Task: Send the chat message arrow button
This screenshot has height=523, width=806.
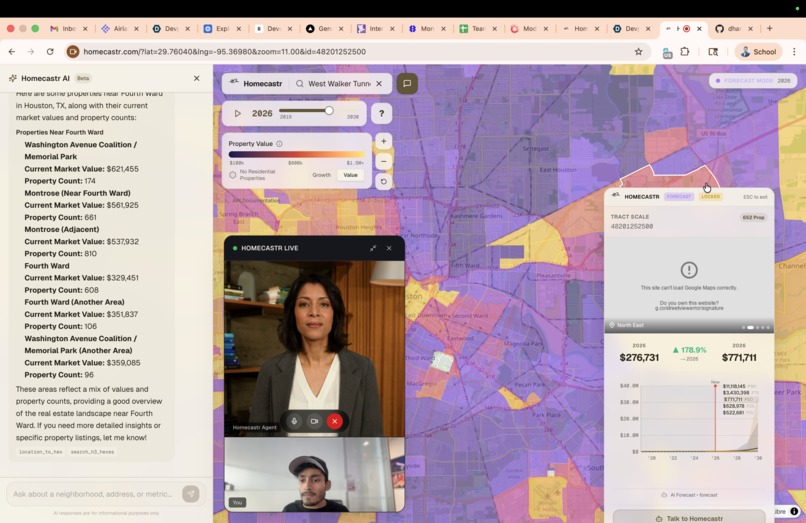Action: (x=191, y=494)
